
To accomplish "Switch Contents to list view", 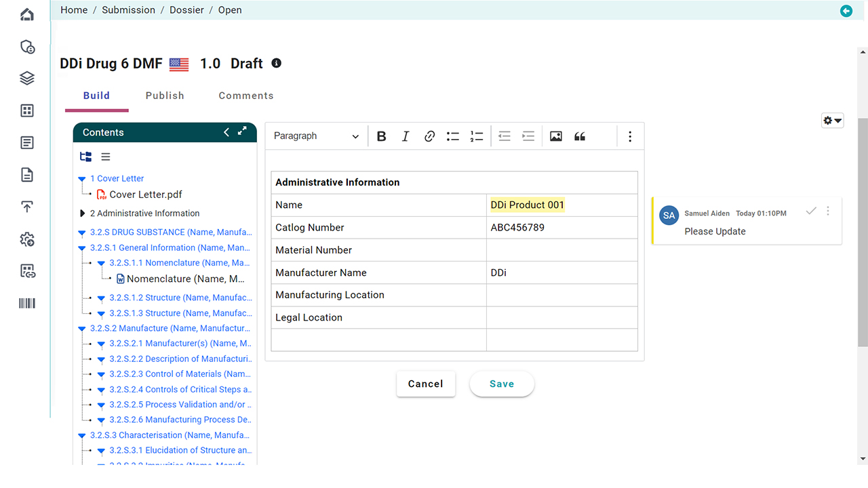I will (106, 157).
